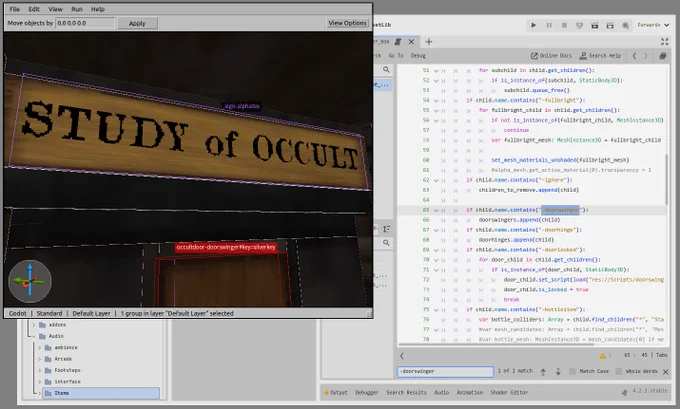Screen dimensions: 680x409
Task: Pause the running project
Action: click(549, 25)
